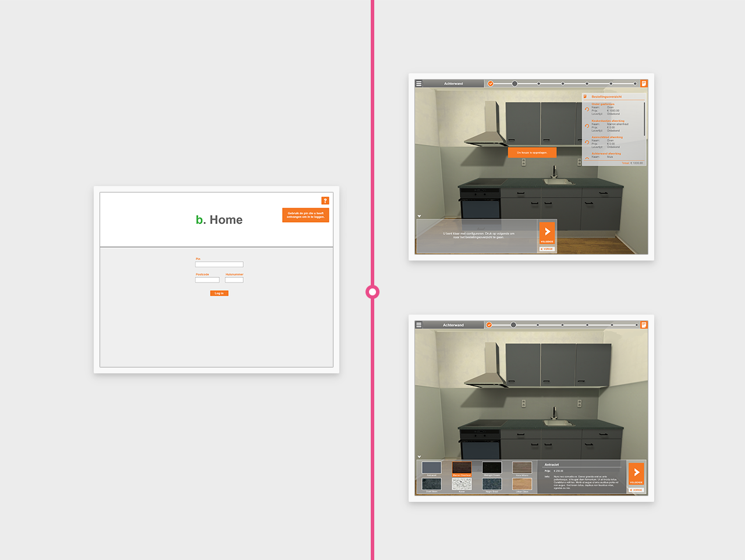Click the Antraciet heading in material info panel
745x560 pixels.
pos(552,465)
